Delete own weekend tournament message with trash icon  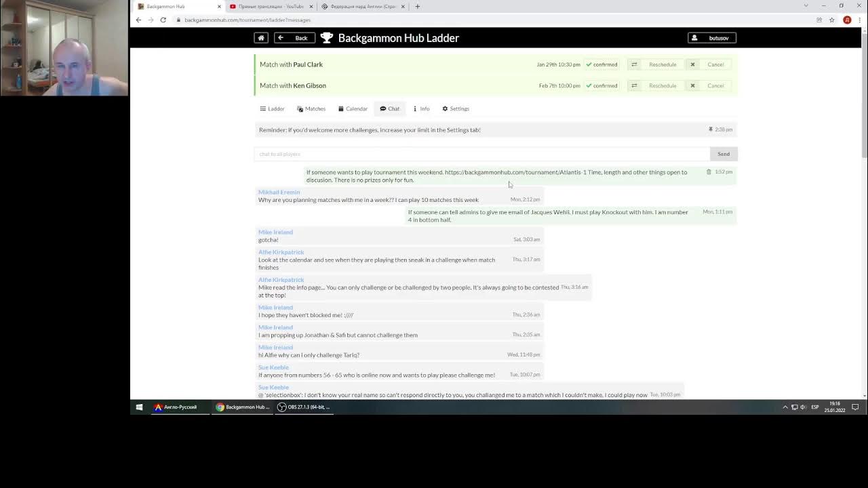click(x=709, y=172)
